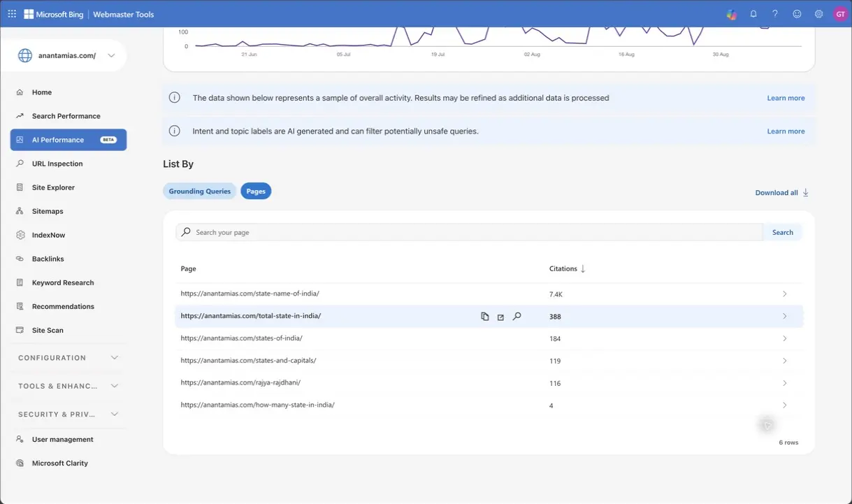Open the GT account avatar
Viewport: 852px width, 504px height.
pos(840,14)
